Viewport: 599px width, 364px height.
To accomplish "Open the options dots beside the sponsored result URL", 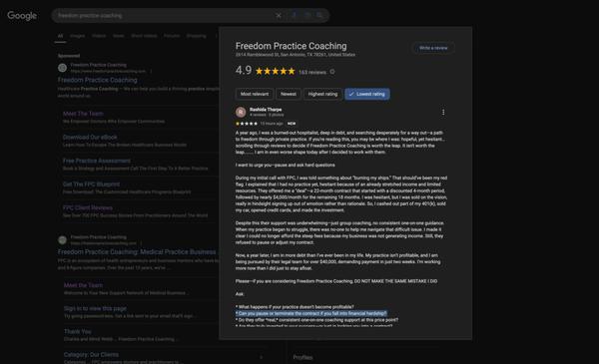I will 151,71.
